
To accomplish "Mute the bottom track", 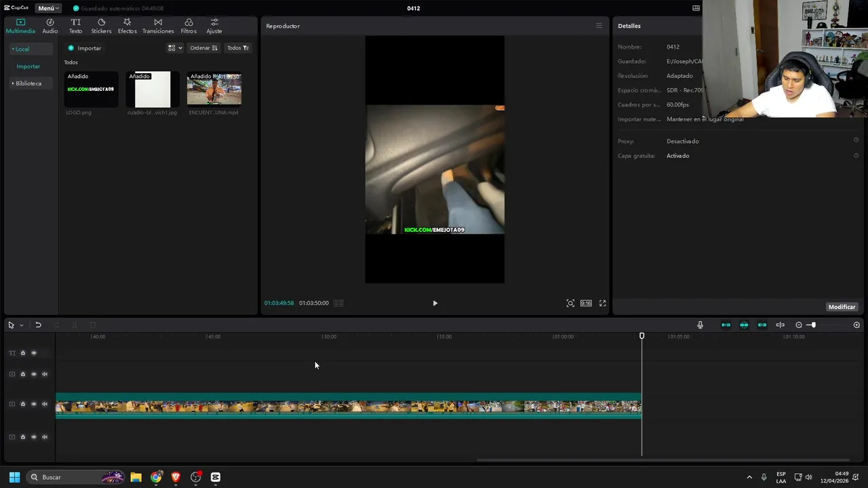I will (45, 437).
